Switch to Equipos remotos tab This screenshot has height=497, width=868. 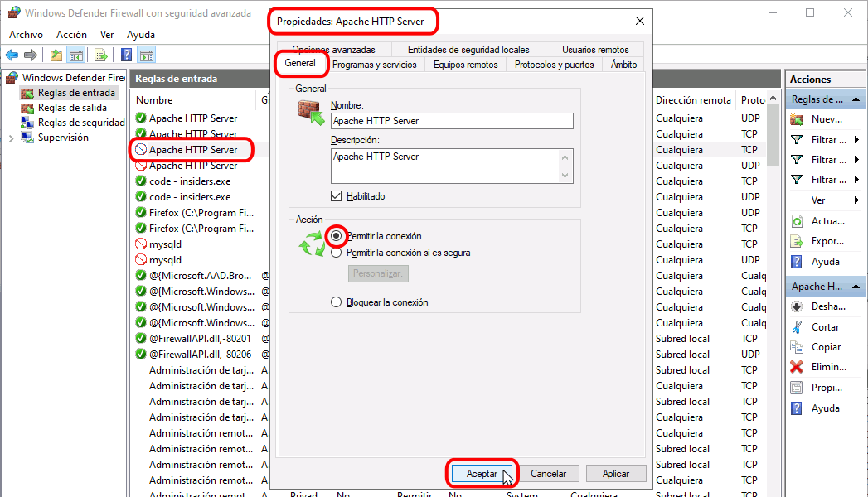pos(466,65)
